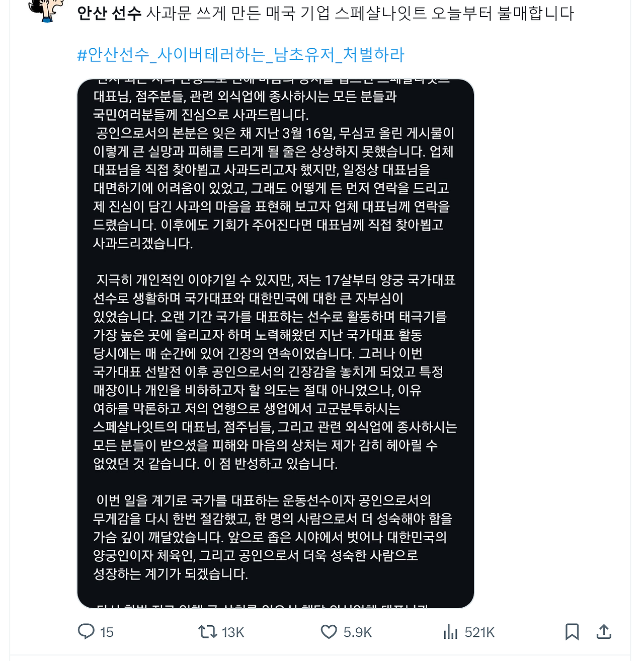The image size is (644, 661).
Task: Click the 521K views count
Action: [x=479, y=632]
